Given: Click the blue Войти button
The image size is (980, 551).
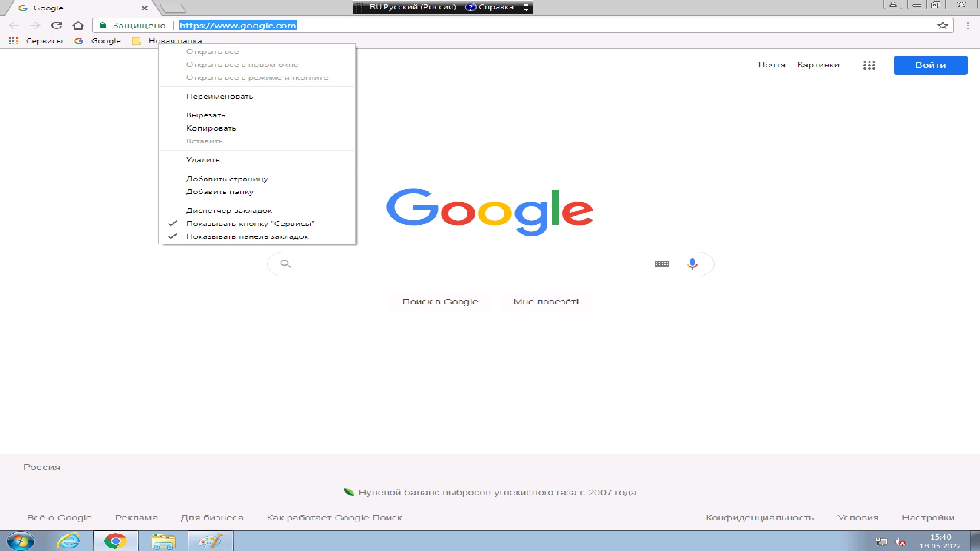Looking at the screenshot, I should coord(930,65).
